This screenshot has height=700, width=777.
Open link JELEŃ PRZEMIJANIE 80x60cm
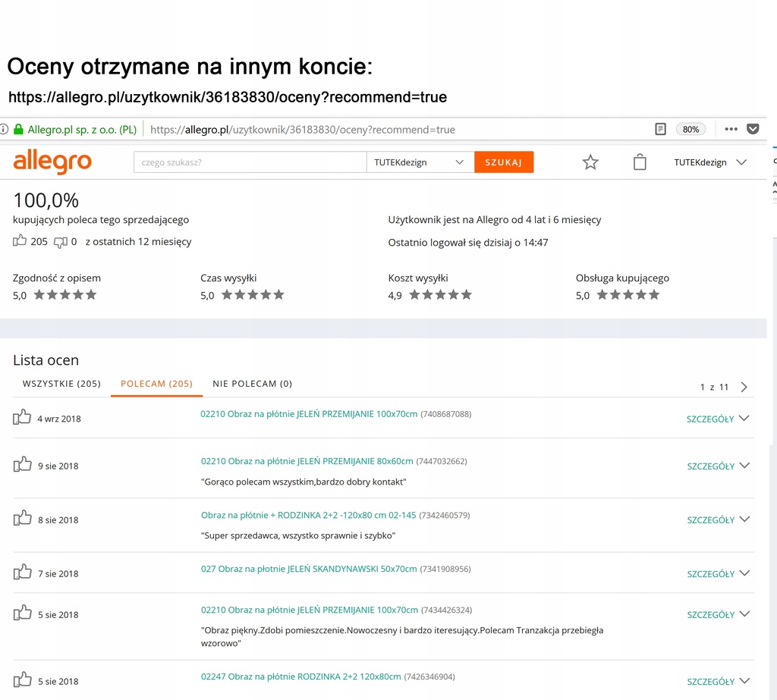pyautogui.click(x=307, y=461)
